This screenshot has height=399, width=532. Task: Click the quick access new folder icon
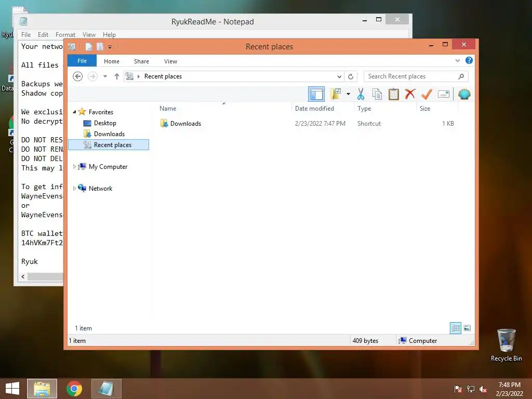click(x=100, y=46)
